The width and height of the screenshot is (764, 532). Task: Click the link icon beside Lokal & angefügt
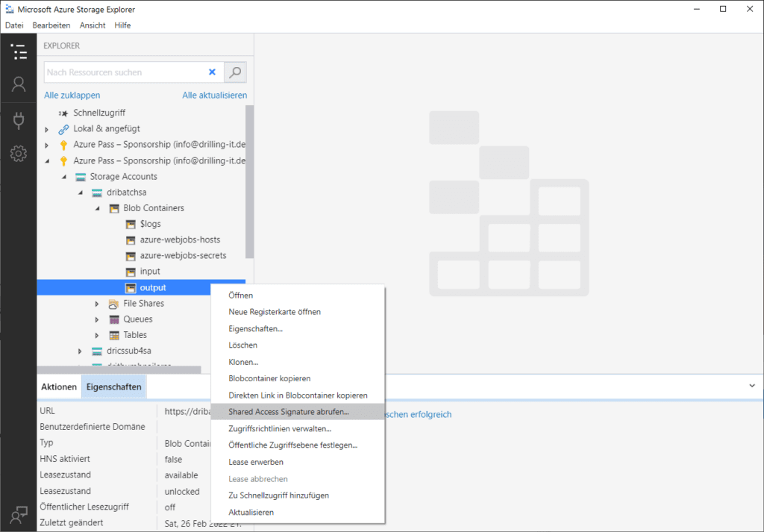pyautogui.click(x=63, y=129)
